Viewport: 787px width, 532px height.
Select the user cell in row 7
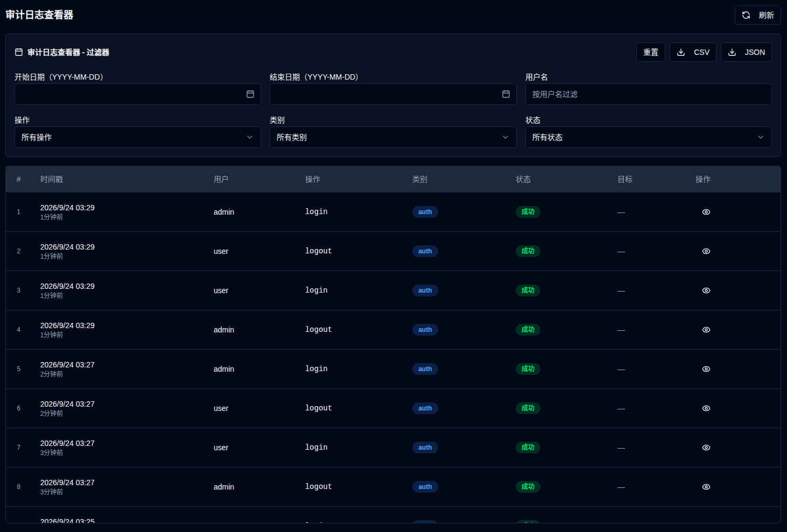coord(221,448)
